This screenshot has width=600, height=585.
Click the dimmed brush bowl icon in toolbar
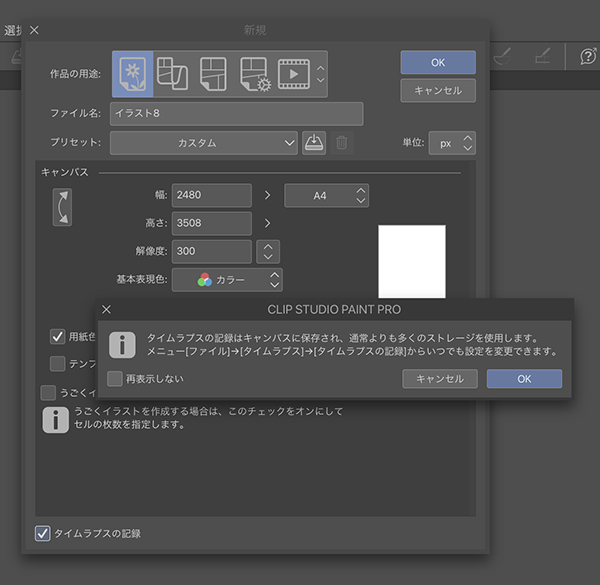pyautogui.click(x=502, y=56)
